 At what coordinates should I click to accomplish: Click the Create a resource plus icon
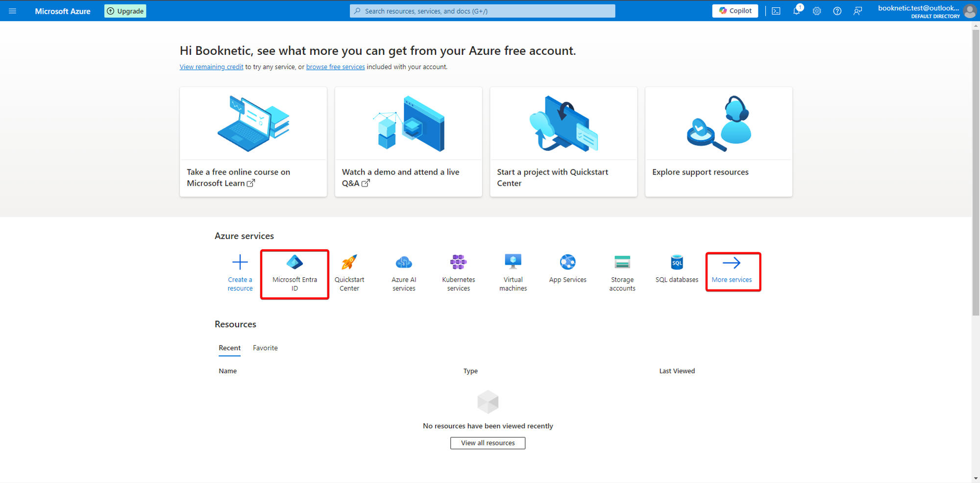click(240, 263)
